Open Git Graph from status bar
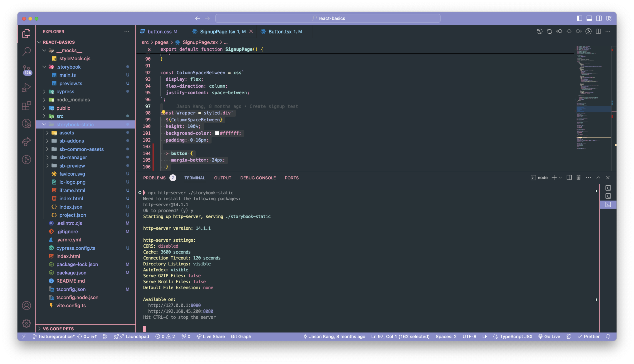 point(241,337)
